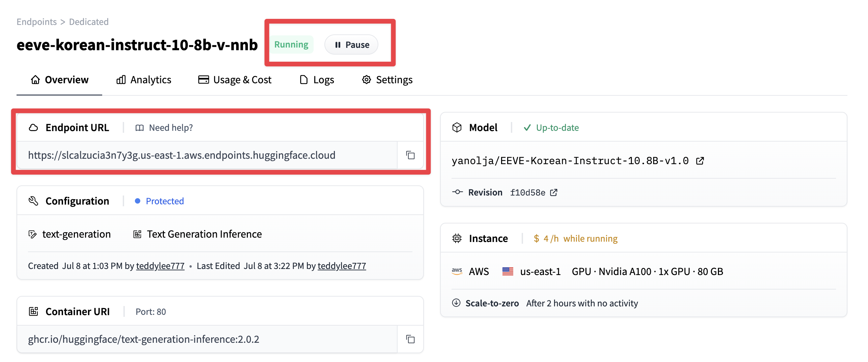This screenshot has width=868, height=362.
Task: Select the Overview tab
Action: (x=59, y=80)
